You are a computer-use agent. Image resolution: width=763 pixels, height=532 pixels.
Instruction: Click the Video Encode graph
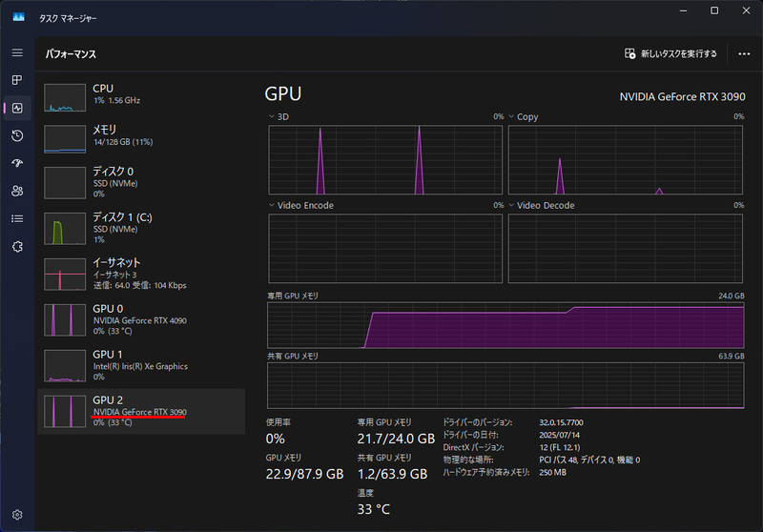[385, 249]
